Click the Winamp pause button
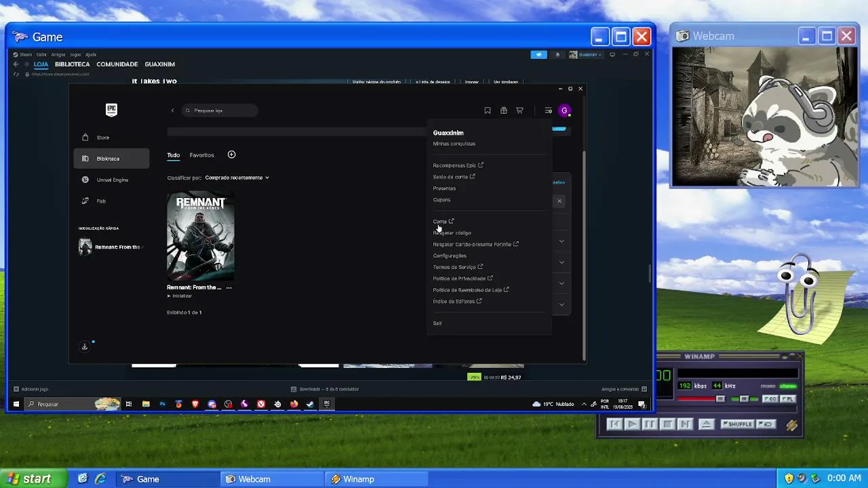This screenshot has width=868, height=488. (x=650, y=424)
